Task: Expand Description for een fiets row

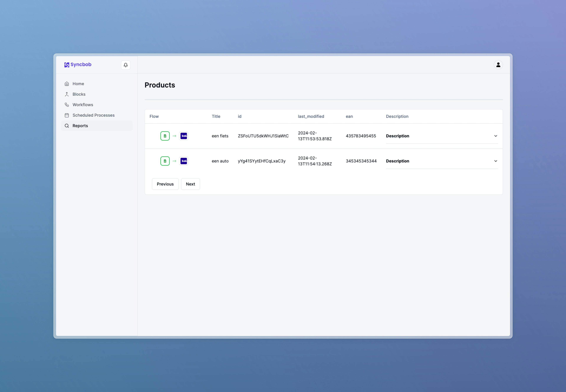Action: click(495, 136)
